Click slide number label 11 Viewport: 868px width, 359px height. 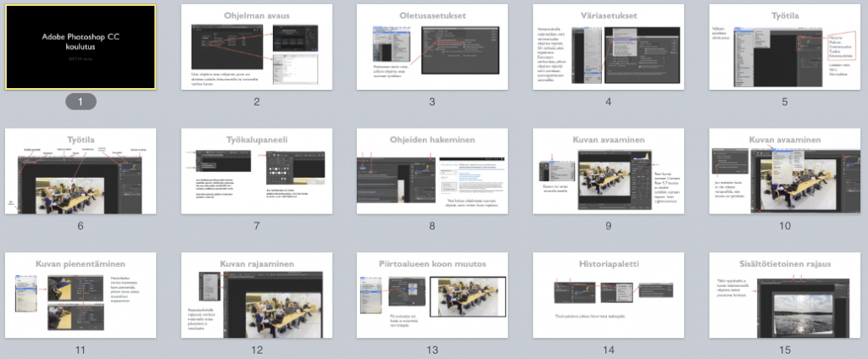click(81, 351)
